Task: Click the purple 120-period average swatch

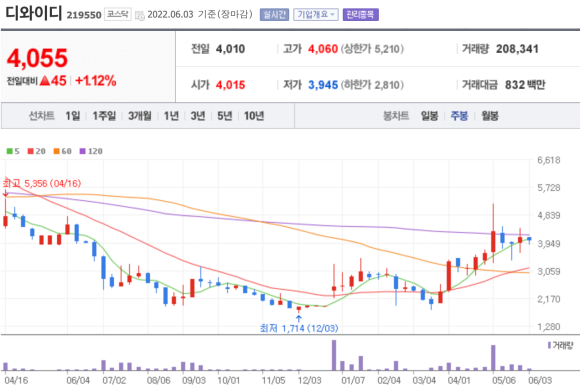Action: 82,151
